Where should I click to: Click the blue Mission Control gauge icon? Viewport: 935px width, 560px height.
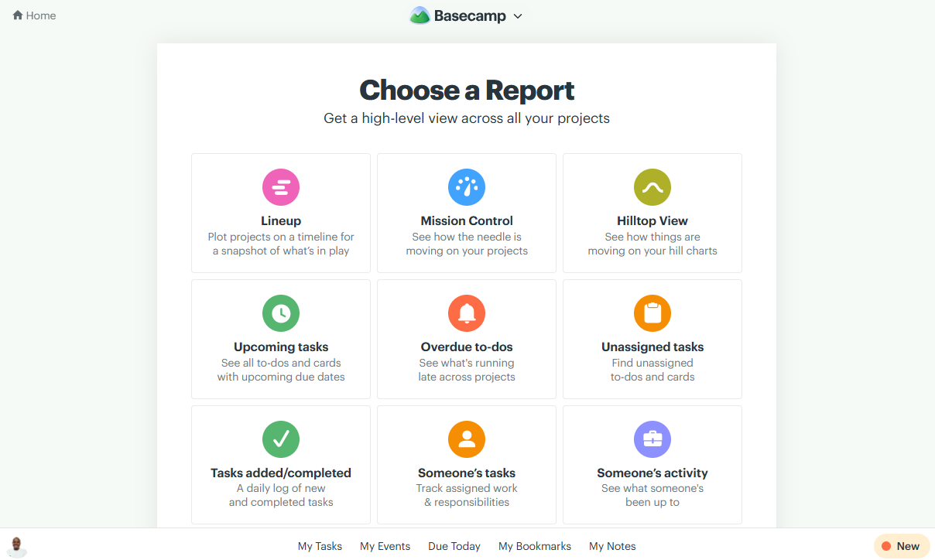pos(467,187)
